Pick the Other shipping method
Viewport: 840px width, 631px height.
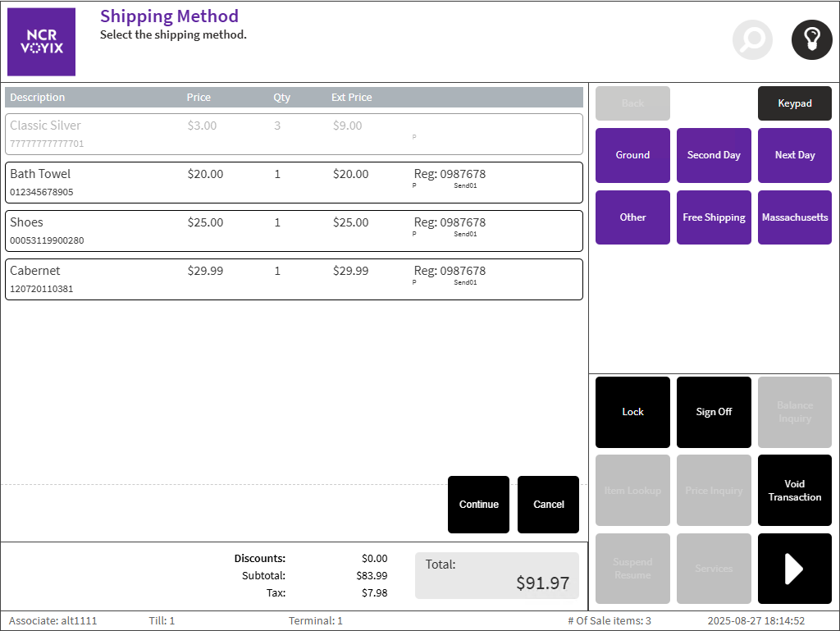pos(632,217)
